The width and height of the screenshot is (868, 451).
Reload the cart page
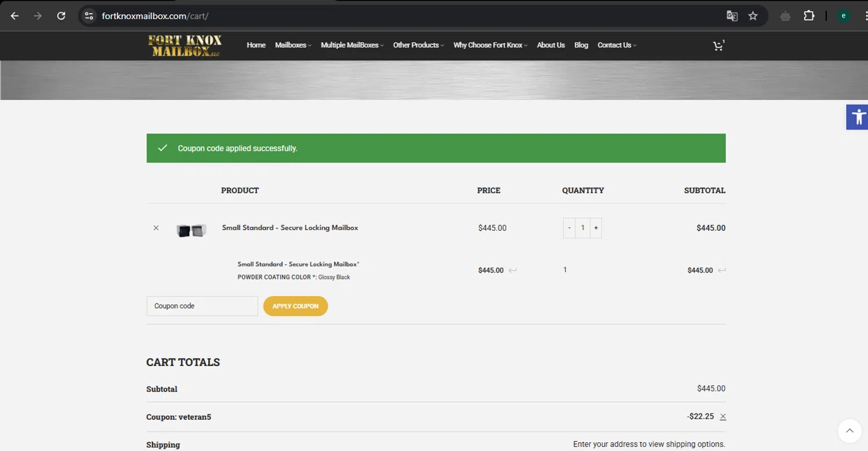61,16
